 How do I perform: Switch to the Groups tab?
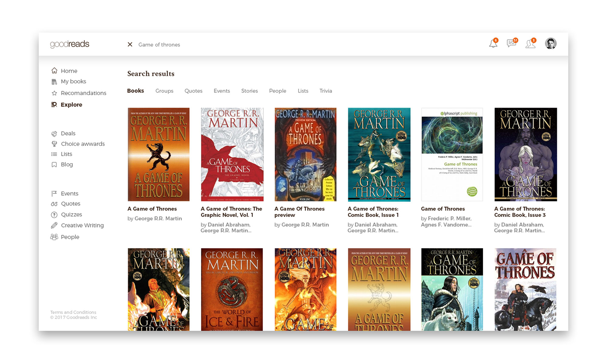tap(164, 91)
